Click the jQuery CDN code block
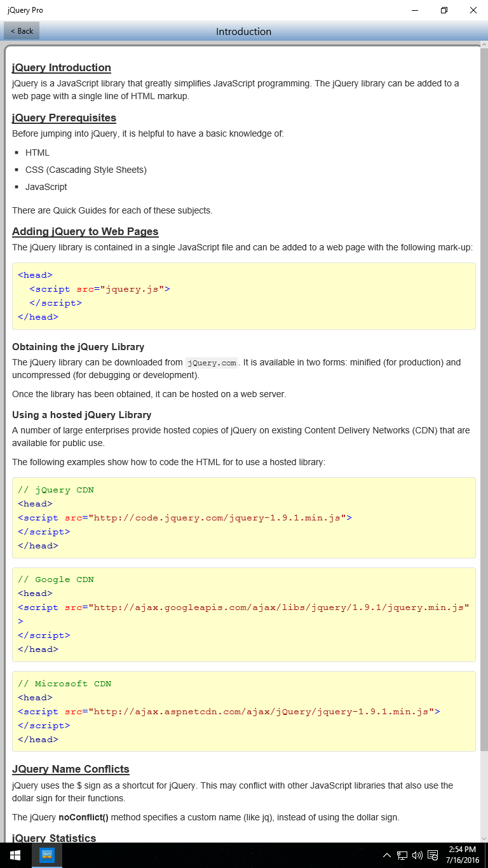The height and width of the screenshot is (868, 488). (244, 518)
